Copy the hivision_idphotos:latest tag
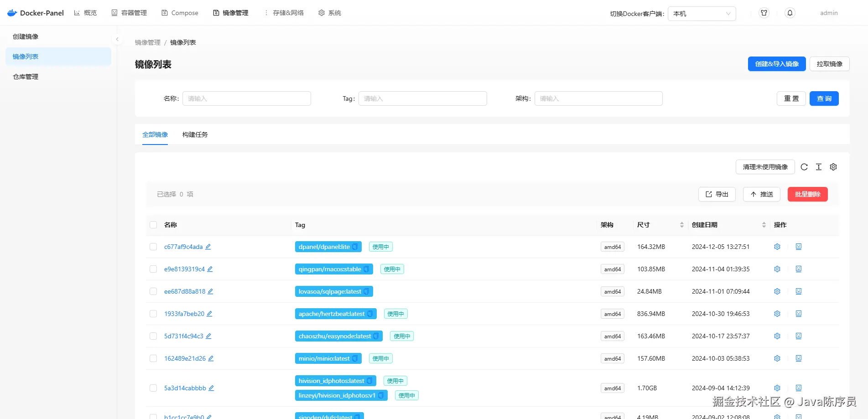The image size is (868, 419). 369,381
